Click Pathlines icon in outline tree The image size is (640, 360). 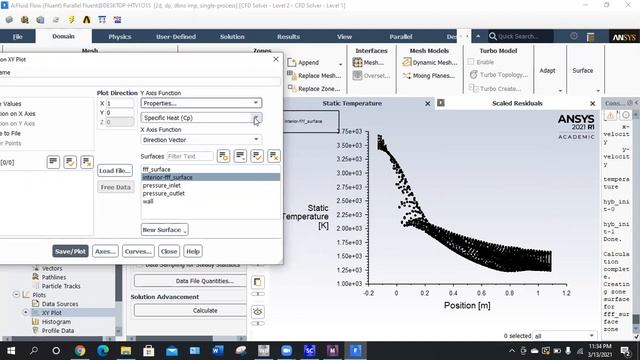[x=36, y=277]
